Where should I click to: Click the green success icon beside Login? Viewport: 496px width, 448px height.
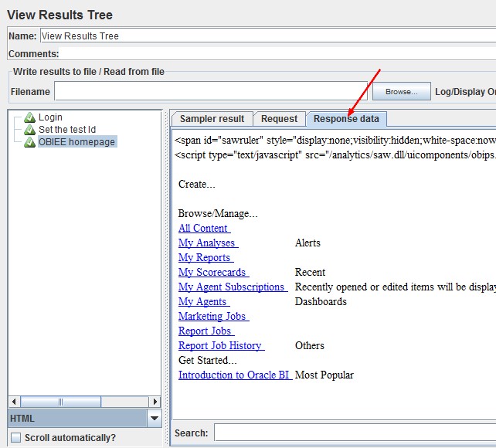point(29,117)
